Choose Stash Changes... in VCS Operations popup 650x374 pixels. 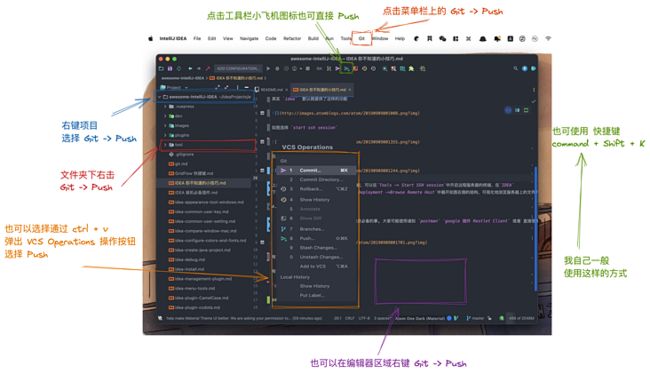pos(316,248)
